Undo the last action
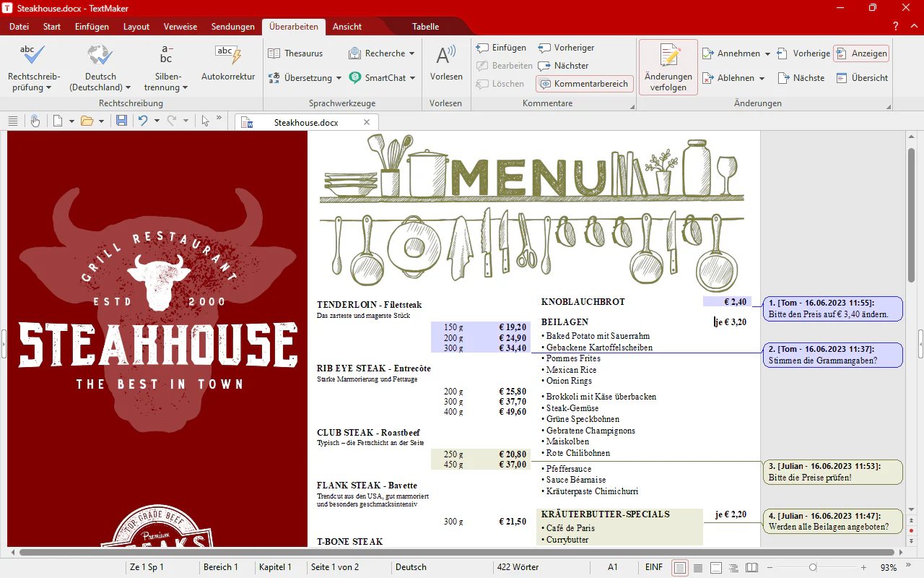 click(143, 121)
